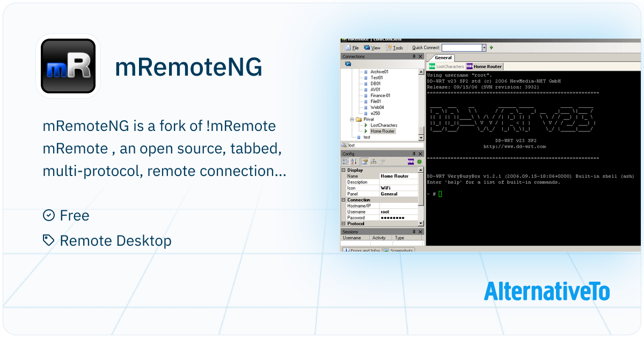Select File01 connection
This screenshot has width=644, height=338.
tap(376, 101)
